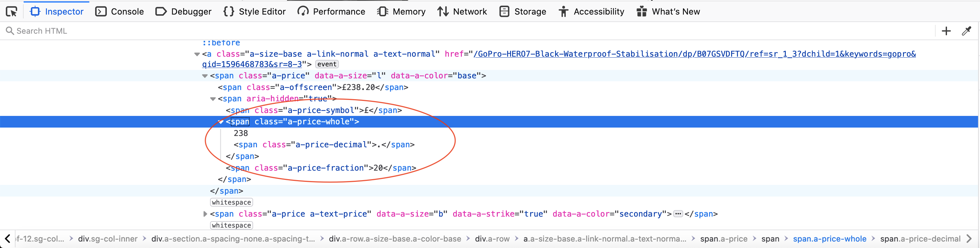Select div.a-section.a-spacing-none breadcrumb

(x=233, y=239)
